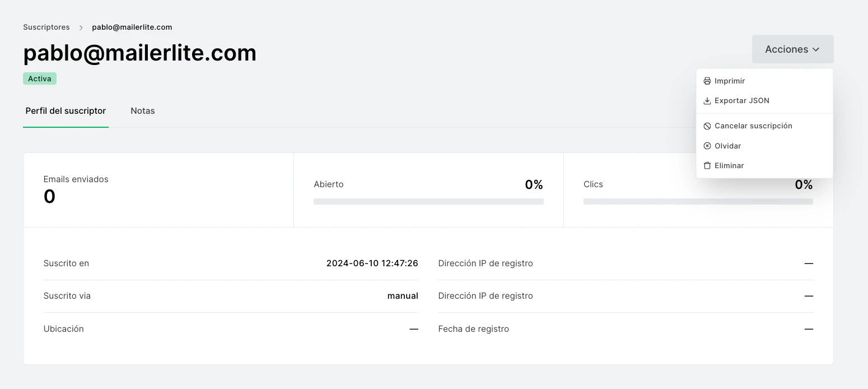Switch to the Notas tab
The height and width of the screenshot is (389, 868).
[143, 111]
